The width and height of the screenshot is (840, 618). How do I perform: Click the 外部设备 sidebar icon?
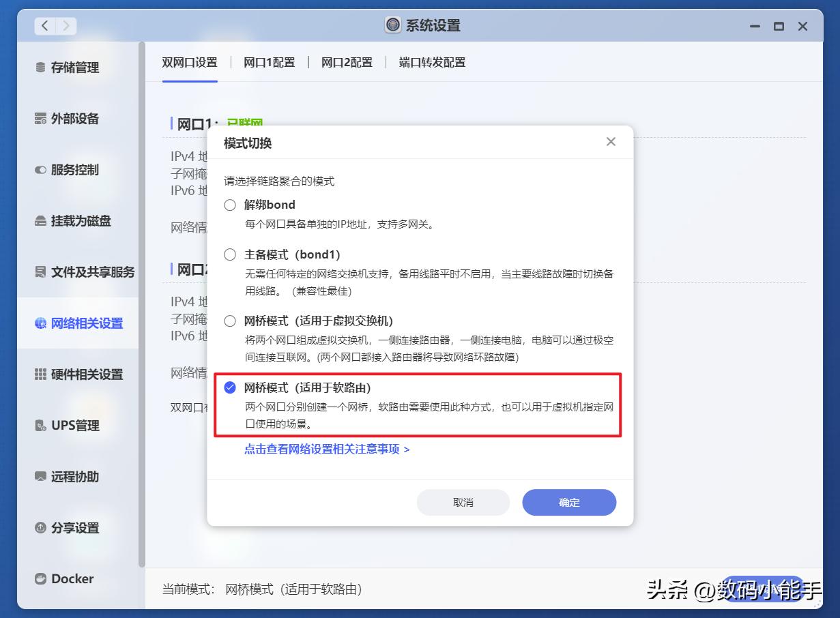[40, 119]
